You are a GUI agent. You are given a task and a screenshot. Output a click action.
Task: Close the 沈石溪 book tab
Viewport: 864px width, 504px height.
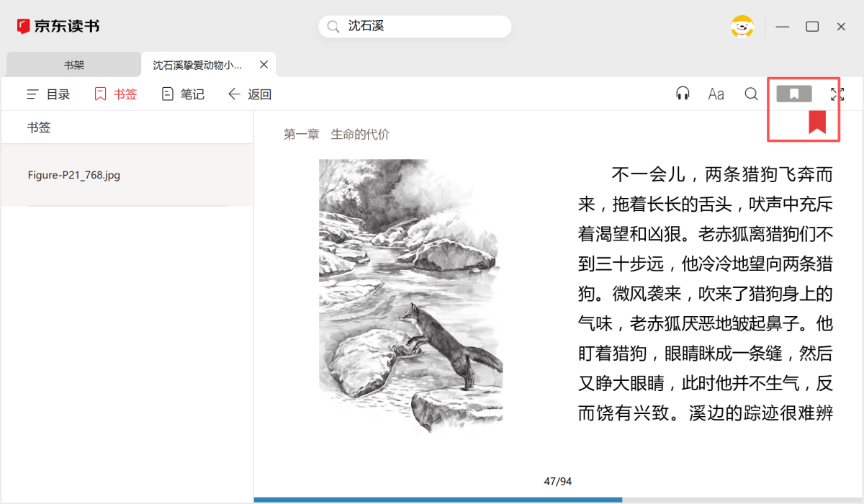click(x=264, y=65)
